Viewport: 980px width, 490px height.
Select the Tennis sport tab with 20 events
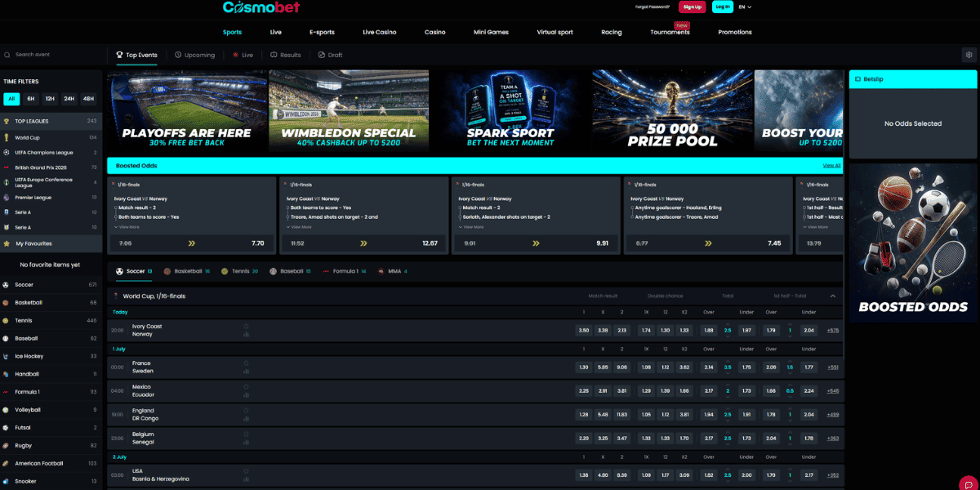(240, 271)
